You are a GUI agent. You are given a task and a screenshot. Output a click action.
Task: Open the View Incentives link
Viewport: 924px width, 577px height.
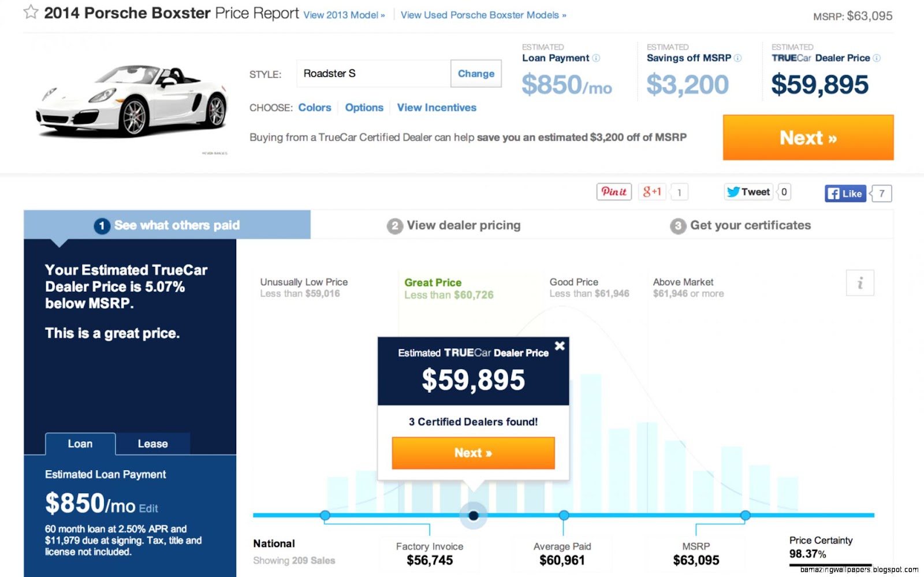(x=437, y=107)
